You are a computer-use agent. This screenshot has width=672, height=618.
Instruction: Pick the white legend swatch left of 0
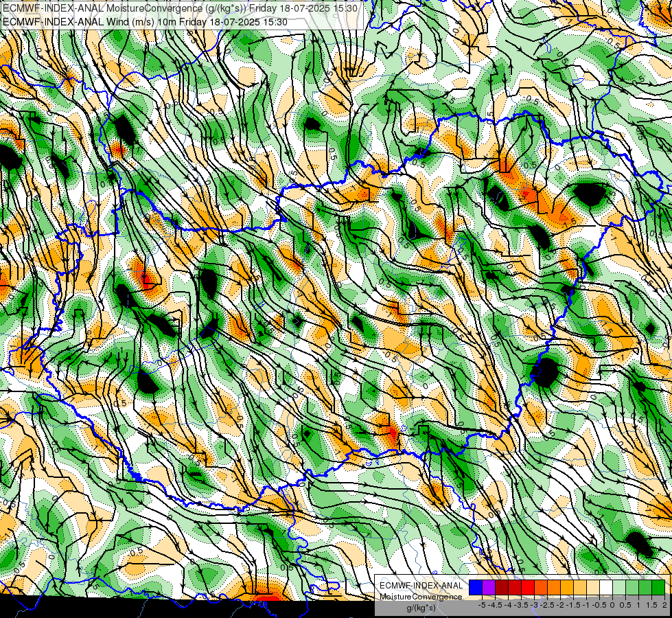[x=606, y=587]
